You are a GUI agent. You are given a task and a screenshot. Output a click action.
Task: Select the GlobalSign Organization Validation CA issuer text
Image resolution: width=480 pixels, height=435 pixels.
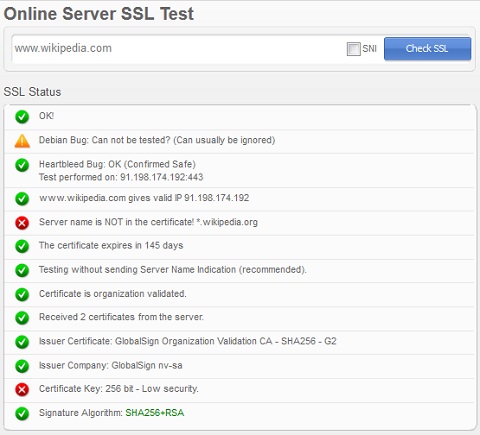tap(188, 341)
